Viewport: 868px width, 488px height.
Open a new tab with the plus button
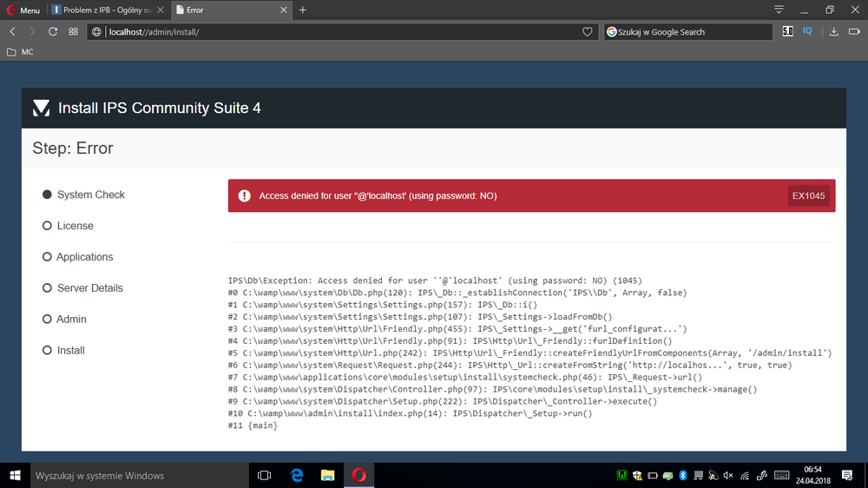tap(303, 10)
